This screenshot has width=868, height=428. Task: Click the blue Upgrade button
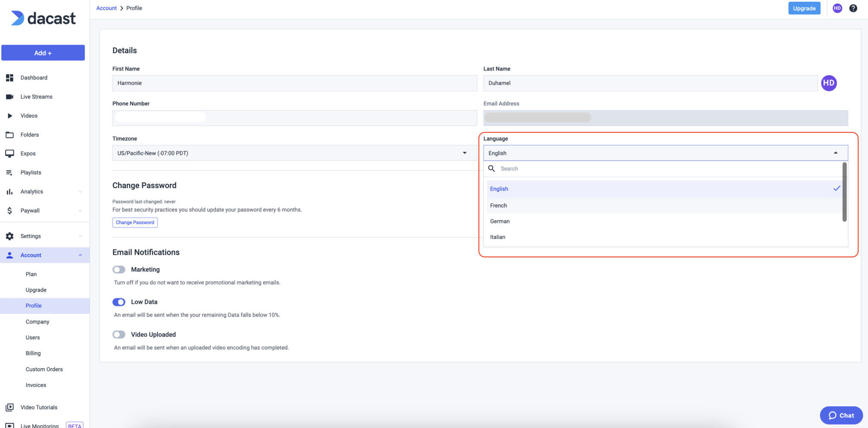pyautogui.click(x=804, y=8)
